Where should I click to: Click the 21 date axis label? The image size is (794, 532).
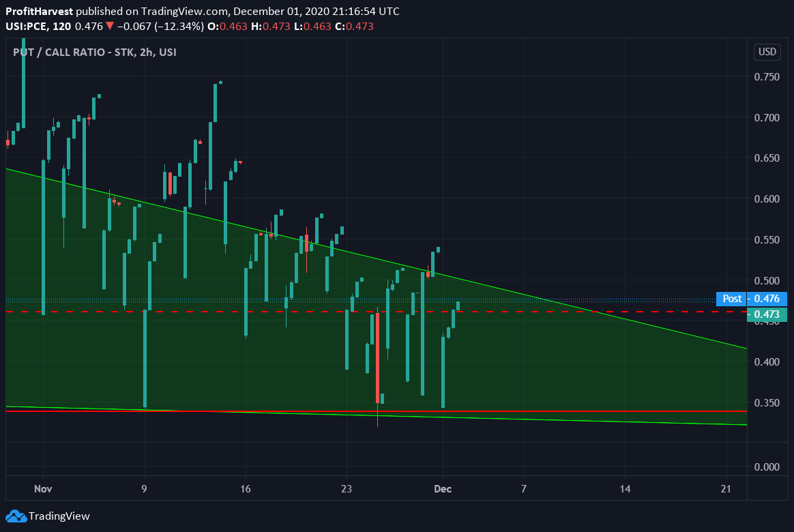pos(726,489)
